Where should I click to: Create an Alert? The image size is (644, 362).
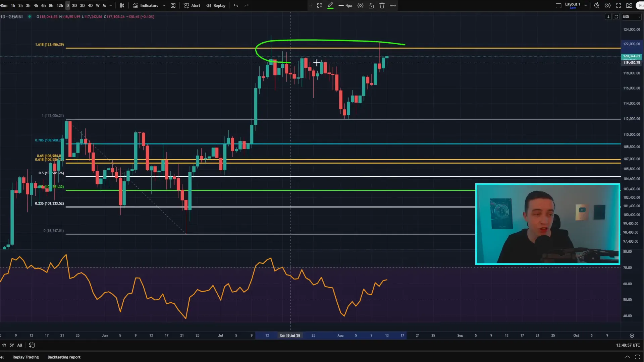[x=192, y=5]
